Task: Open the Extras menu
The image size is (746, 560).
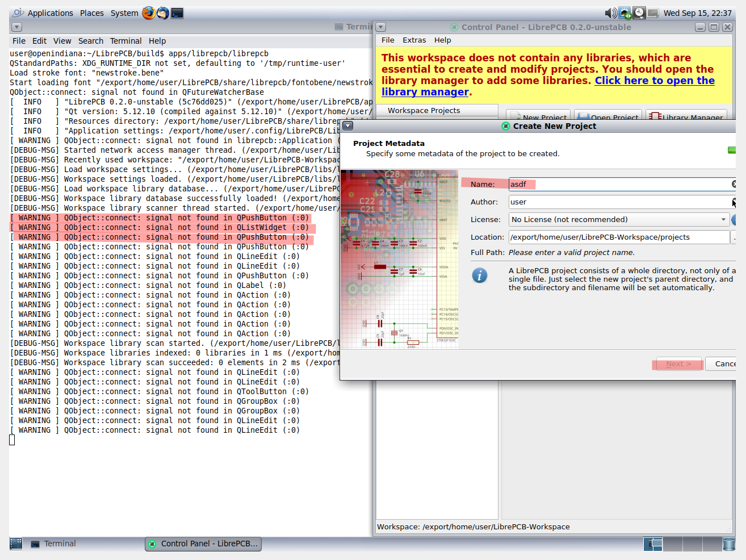Action: 414,40
